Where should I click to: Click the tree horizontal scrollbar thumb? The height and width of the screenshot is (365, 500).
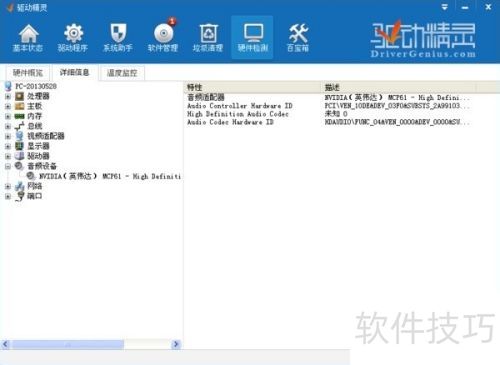pyautogui.click(x=68, y=344)
